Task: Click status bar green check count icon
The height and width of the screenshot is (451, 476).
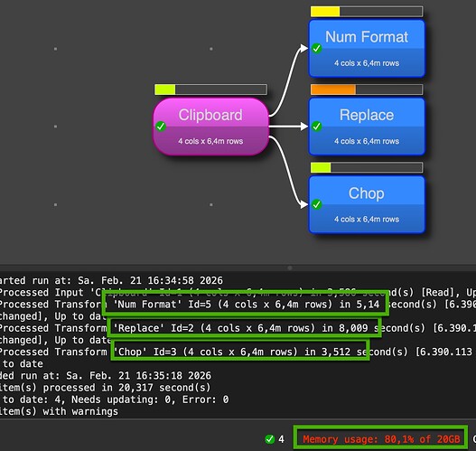Action: (x=269, y=439)
